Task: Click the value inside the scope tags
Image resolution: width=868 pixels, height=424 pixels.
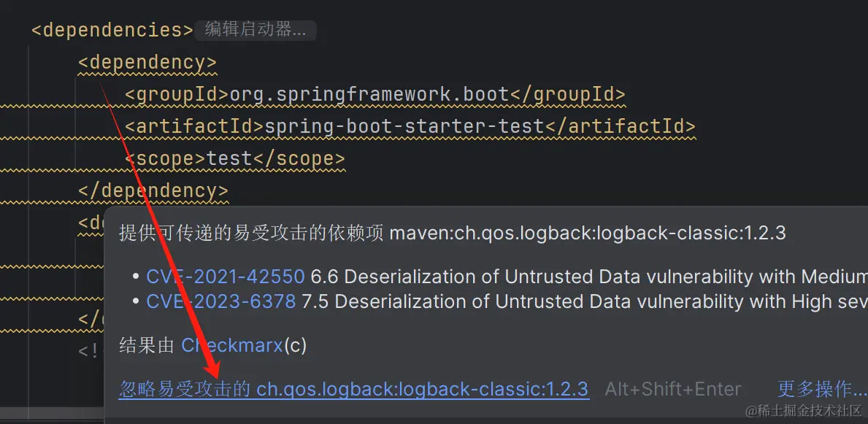Action: (228, 158)
